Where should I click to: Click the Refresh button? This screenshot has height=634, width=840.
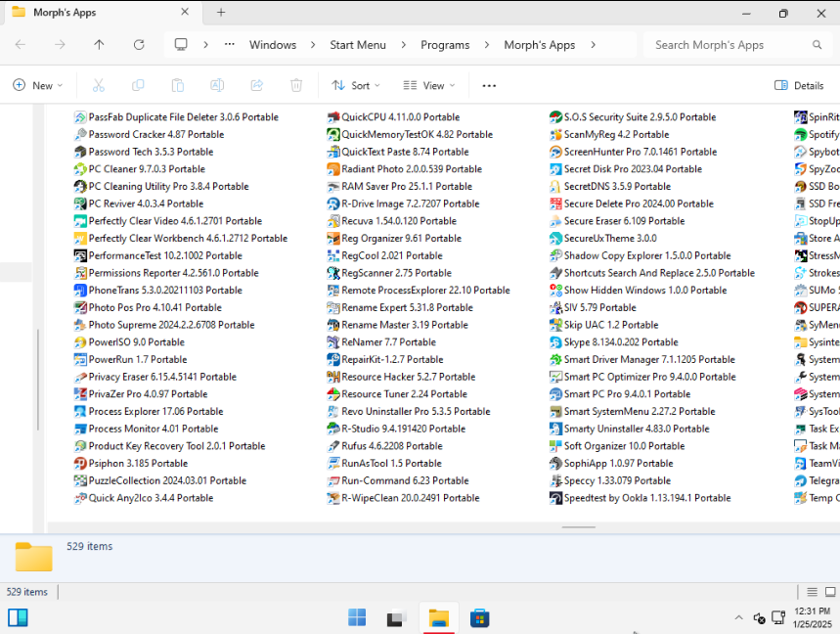[x=139, y=44]
